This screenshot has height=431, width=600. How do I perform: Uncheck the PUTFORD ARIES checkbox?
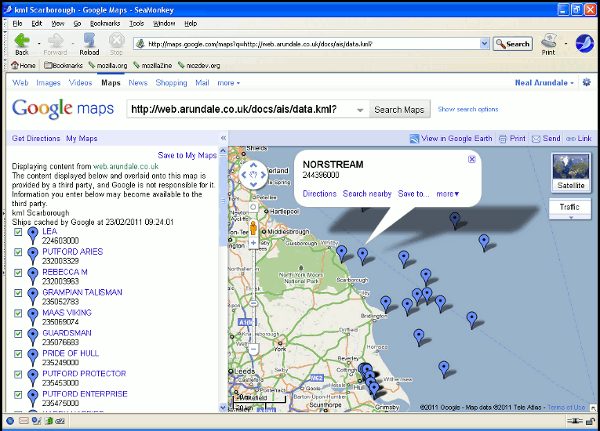pyautogui.click(x=18, y=252)
